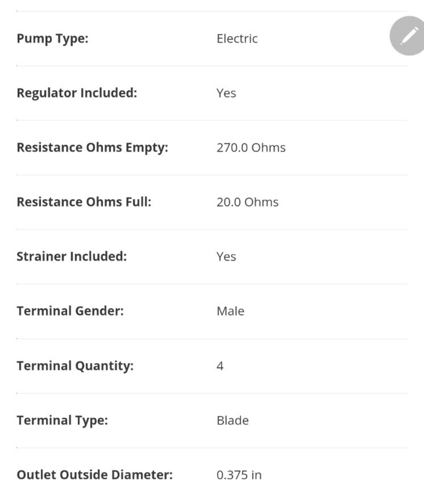The width and height of the screenshot is (424, 504).
Task: Select the terminal quantity value 4
Action: (220, 366)
